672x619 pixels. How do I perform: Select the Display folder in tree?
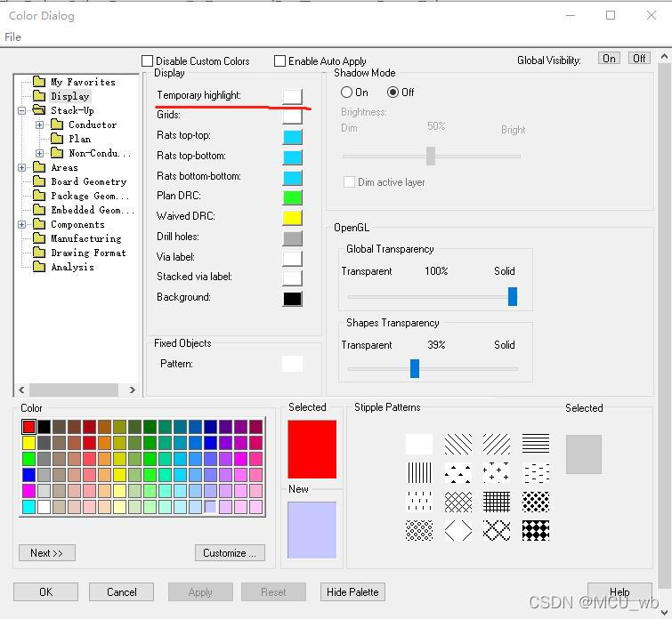pyautogui.click(x=69, y=96)
